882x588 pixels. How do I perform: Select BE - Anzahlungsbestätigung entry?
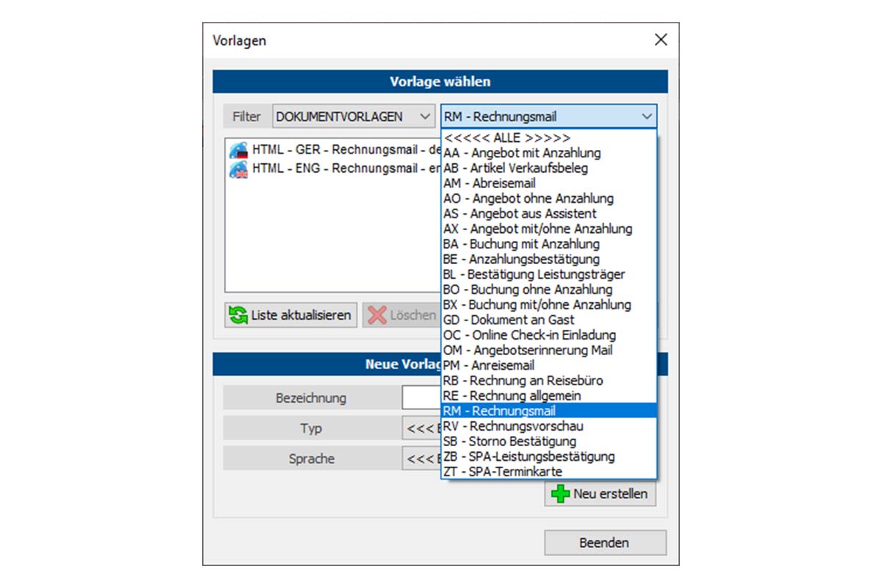click(521, 259)
